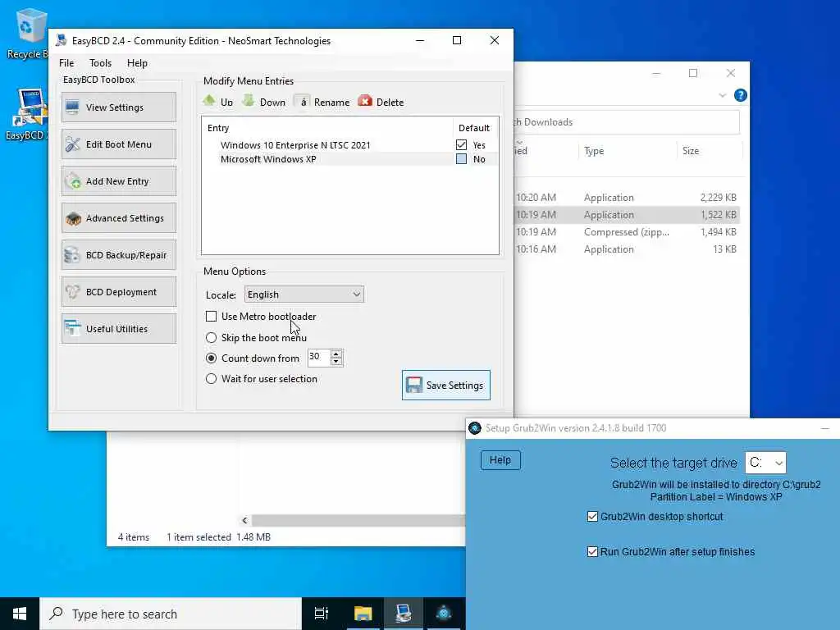Select the 13 KB Application file row

pyautogui.click(x=626, y=249)
